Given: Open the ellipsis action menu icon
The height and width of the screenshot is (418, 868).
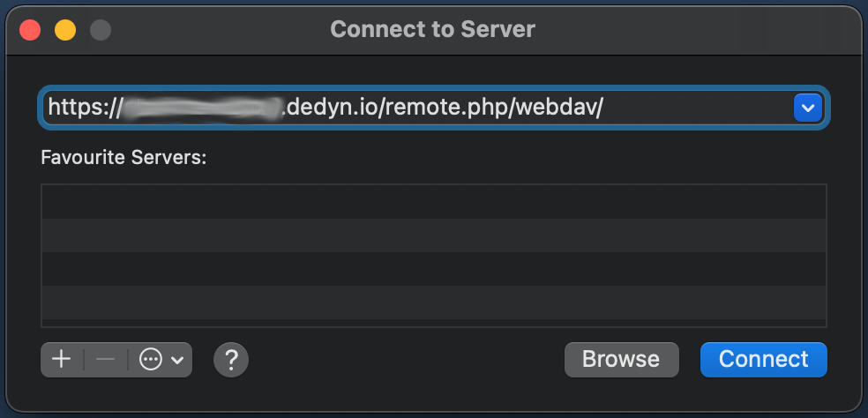Looking at the screenshot, I should (151, 360).
